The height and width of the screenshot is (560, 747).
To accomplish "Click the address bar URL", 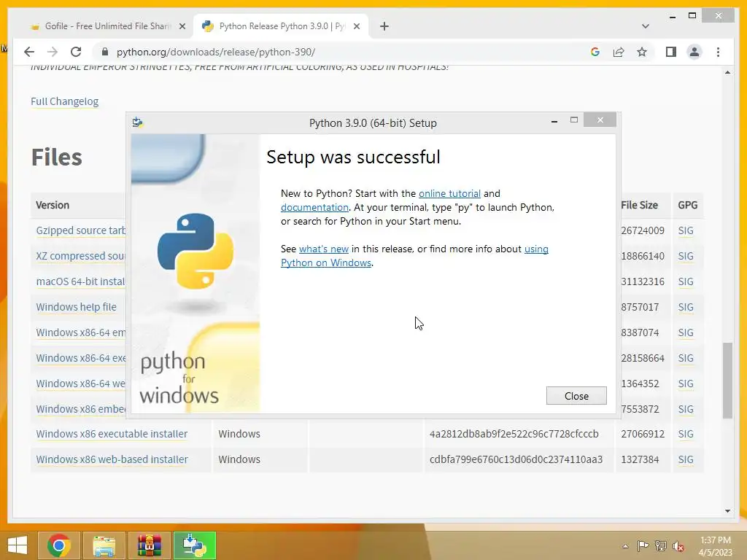I will 216,52.
